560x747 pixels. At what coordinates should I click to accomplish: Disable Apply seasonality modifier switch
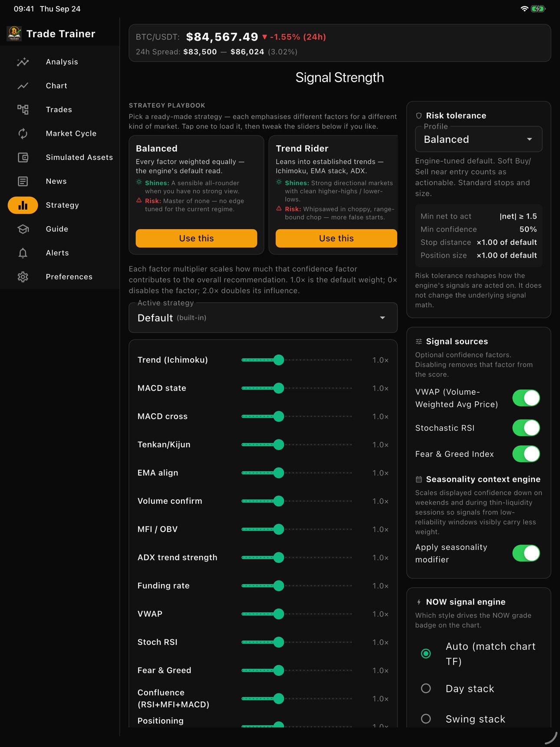point(526,554)
